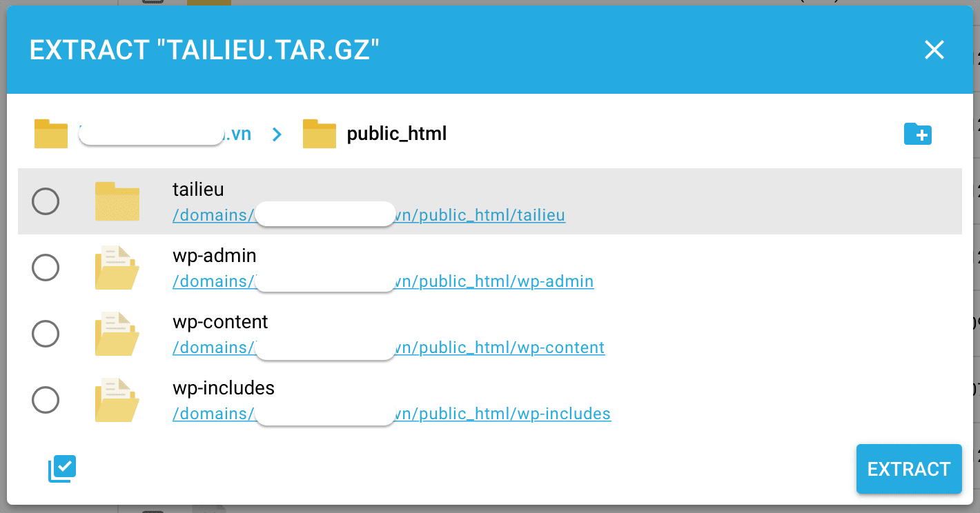Click the select-all checkmark icon
The width and height of the screenshot is (980, 513).
coord(62,469)
